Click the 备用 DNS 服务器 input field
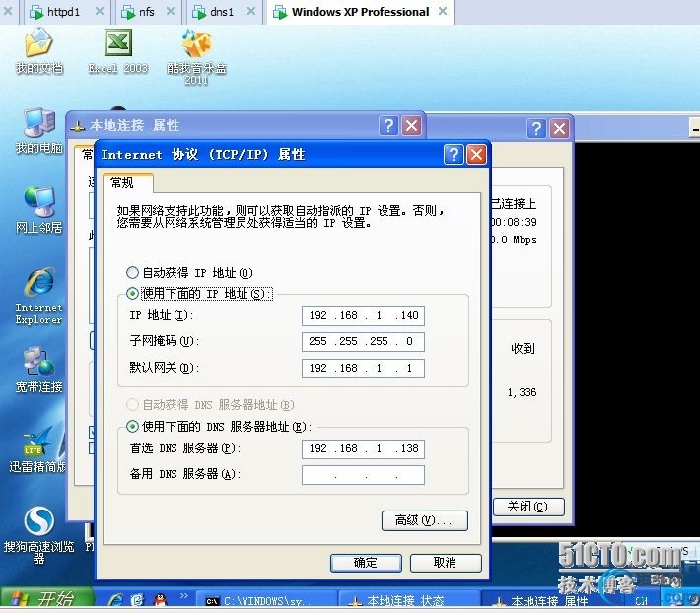Image resolution: width=700 pixels, height=613 pixels. (x=363, y=475)
